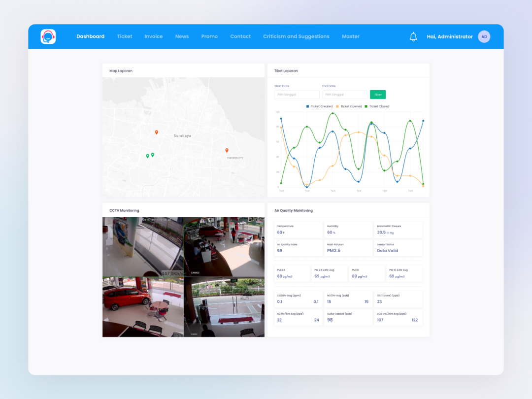
Task: Switch to the Dashboard tab
Action: point(90,36)
